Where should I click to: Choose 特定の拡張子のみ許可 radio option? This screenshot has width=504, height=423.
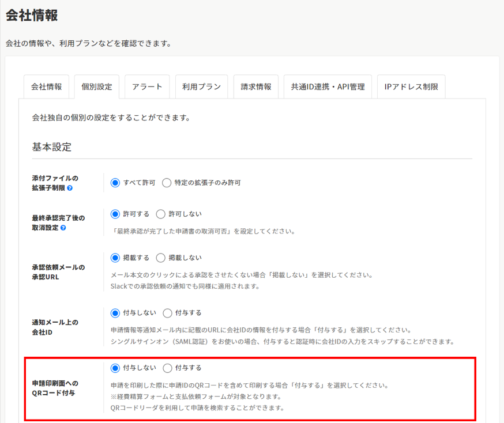point(167,183)
